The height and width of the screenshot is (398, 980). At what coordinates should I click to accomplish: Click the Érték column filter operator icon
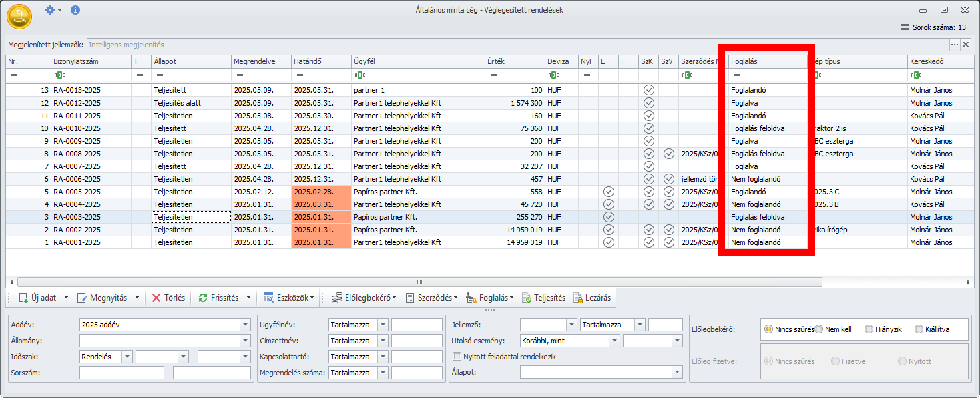[x=492, y=75]
